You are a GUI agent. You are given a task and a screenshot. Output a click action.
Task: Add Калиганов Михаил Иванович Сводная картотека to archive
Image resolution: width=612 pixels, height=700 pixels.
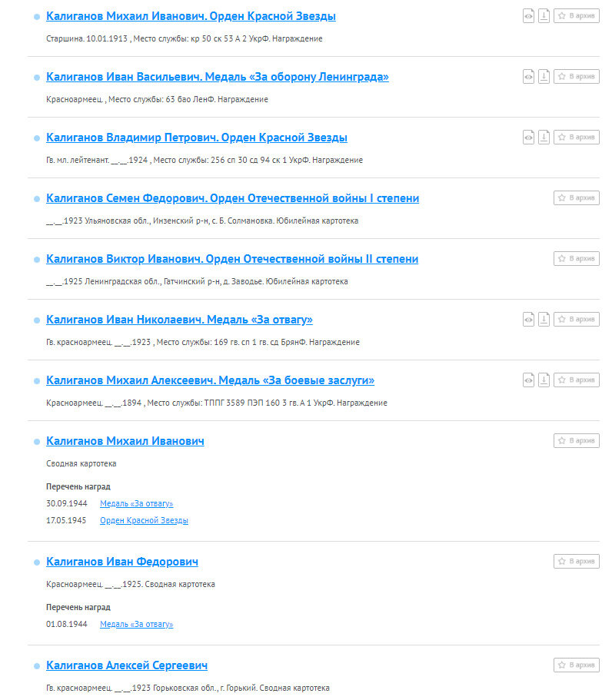(x=577, y=440)
